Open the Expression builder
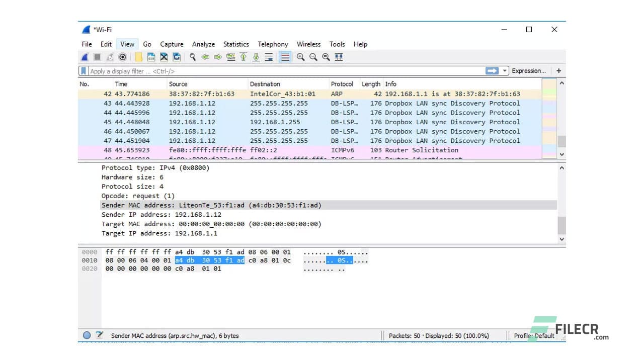 [528, 70]
